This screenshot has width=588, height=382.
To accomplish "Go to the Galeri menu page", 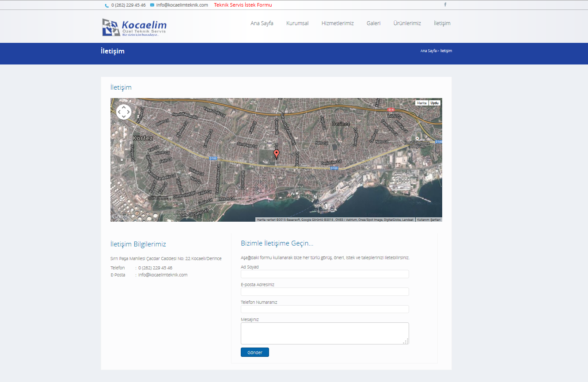I will (373, 23).
